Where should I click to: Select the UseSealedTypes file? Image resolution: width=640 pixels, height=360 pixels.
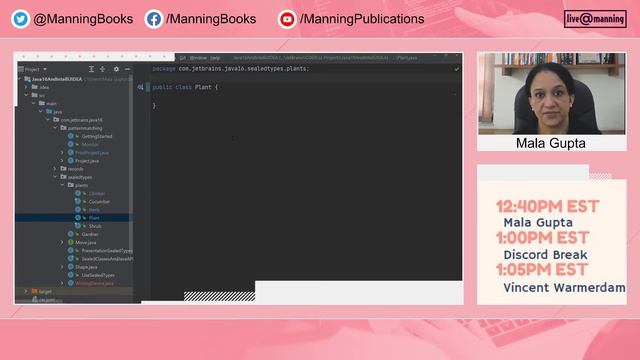[x=98, y=275]
